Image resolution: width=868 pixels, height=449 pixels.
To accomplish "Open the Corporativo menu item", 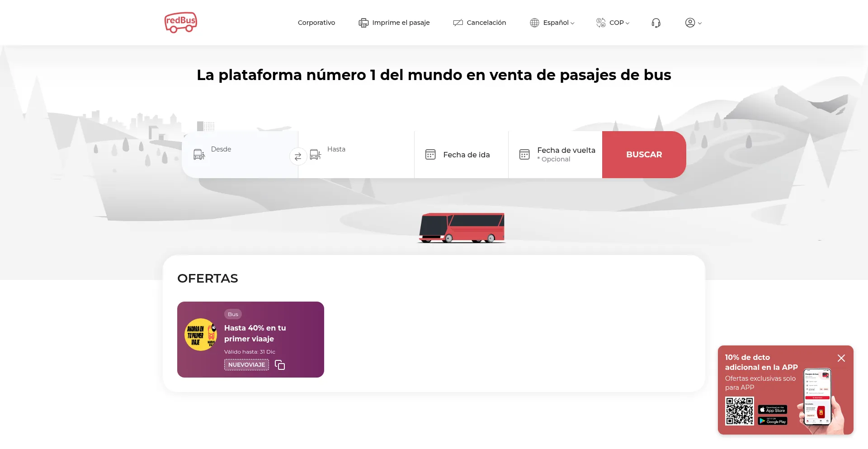I will (x=316, y=23).
